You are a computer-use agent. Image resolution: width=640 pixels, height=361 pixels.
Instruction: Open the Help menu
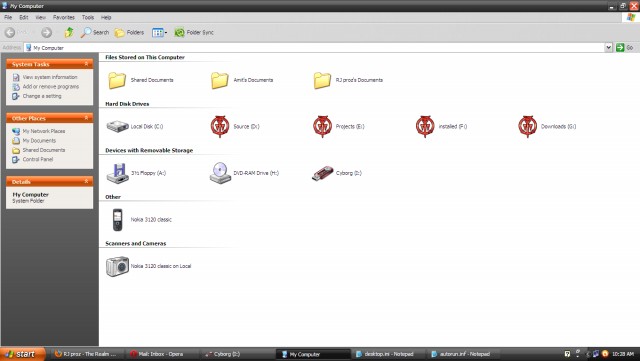pyautogui.click(x=106, y=17)
